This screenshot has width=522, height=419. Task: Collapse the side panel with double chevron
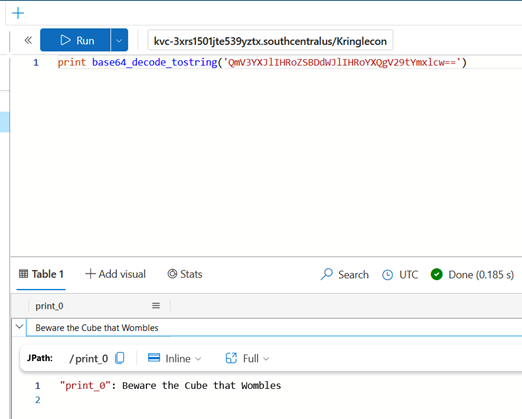point(28,40)
